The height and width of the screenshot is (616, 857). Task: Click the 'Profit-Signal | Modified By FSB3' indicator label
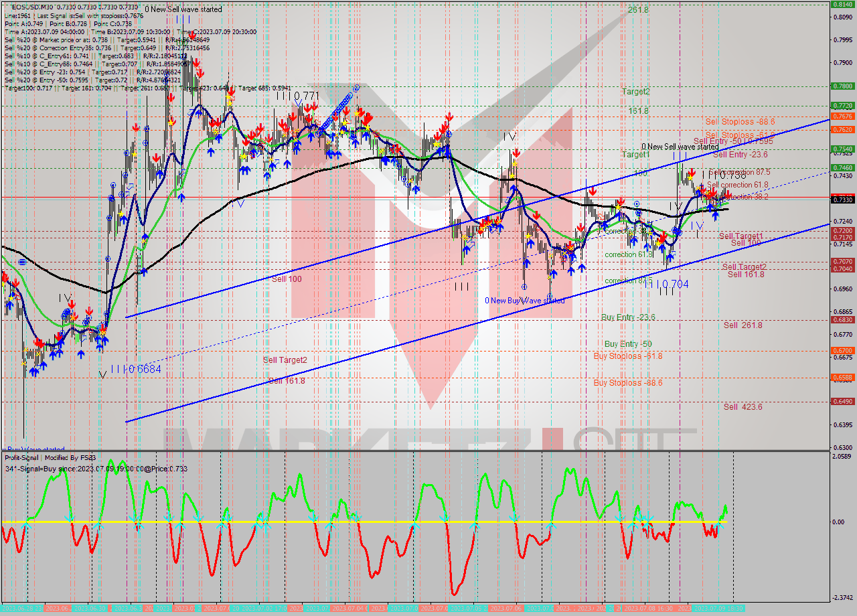point(50,457)
